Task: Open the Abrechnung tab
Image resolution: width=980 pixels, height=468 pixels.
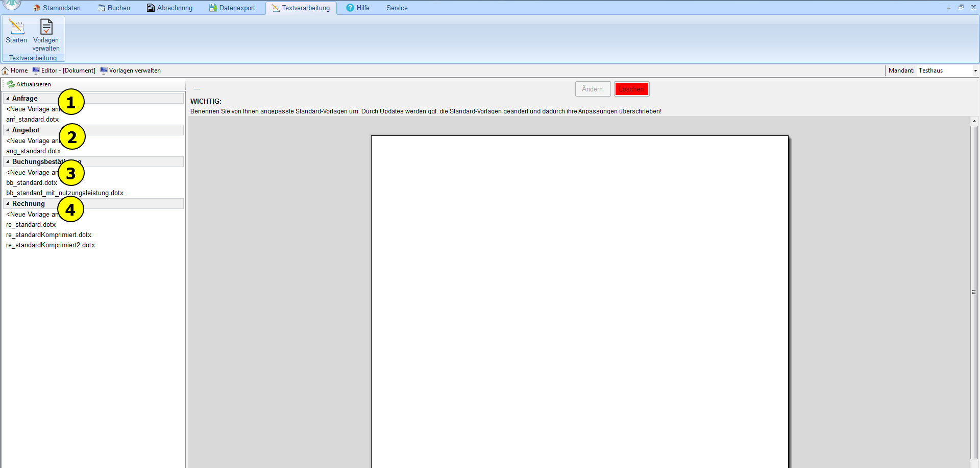Action: click(170, 8)
